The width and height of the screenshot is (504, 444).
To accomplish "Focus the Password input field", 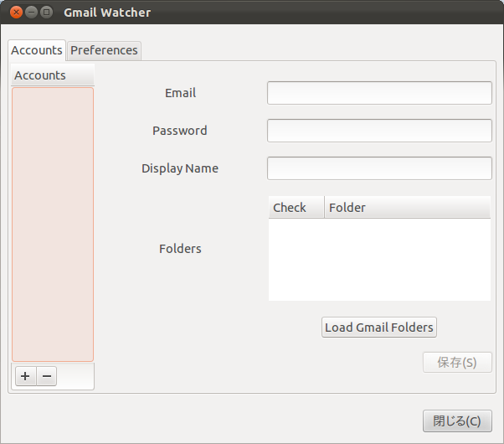I will 379,131.
